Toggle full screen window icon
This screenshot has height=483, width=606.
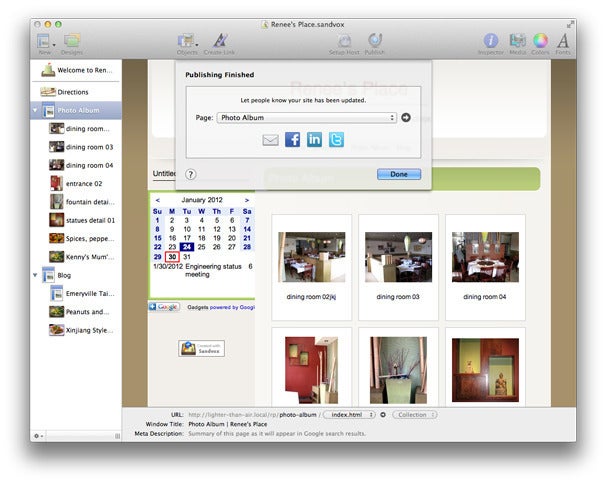pyautogui.click(x=570, y=24)
